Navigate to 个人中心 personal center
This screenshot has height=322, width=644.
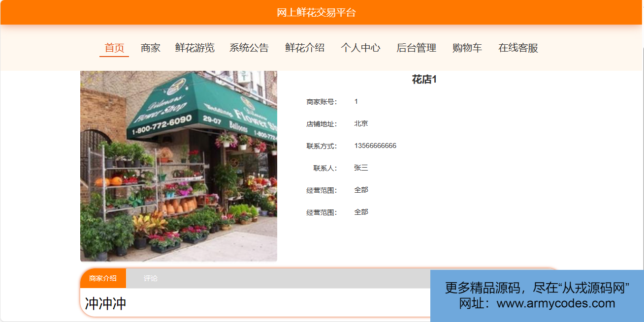point(360,48)
